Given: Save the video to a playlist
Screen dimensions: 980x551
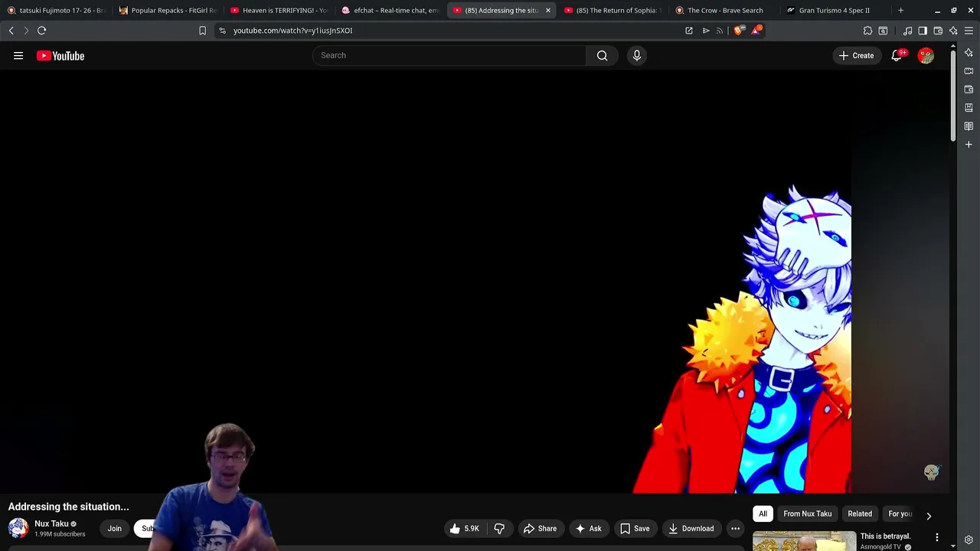Looking at the screenshot, I should [634, 528].
